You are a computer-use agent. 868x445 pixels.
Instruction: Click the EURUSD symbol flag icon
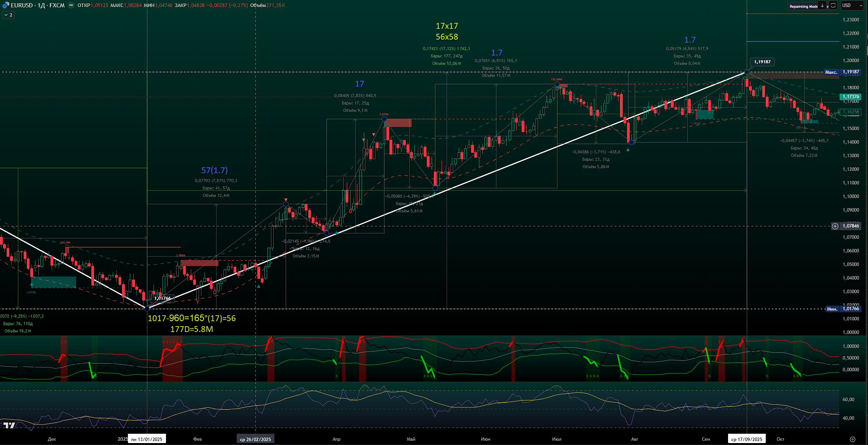coord(5,5)
